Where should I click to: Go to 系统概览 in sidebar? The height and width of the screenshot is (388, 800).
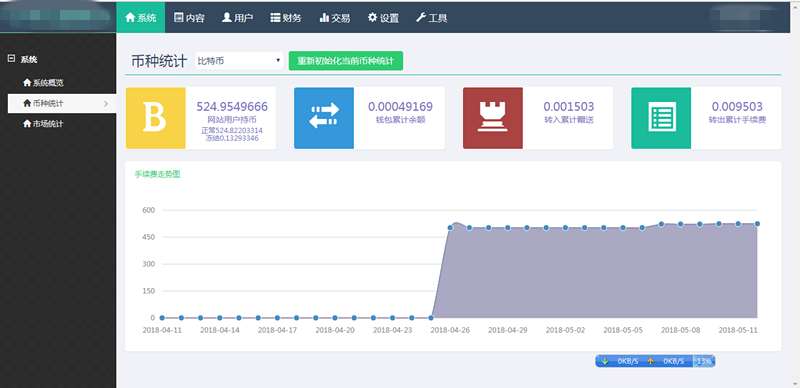point(43,83)
